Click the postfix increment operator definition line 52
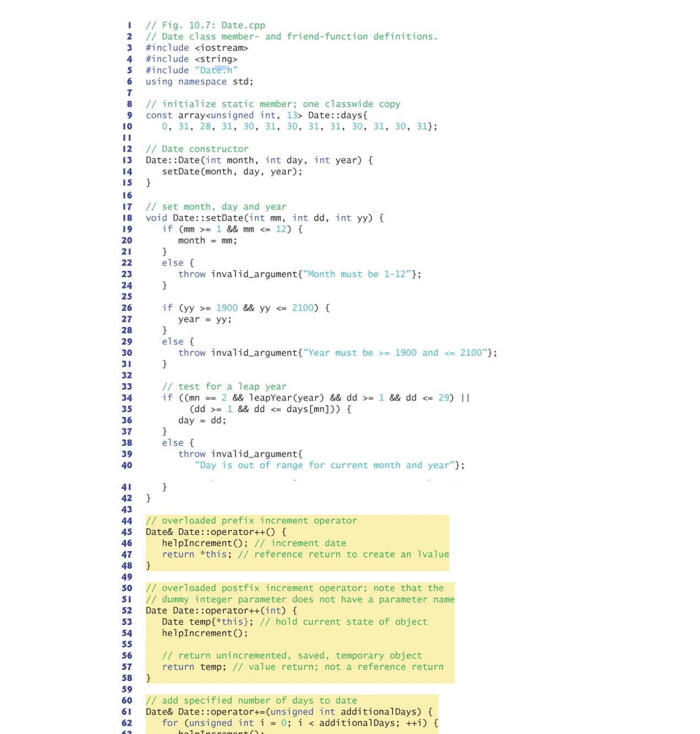This screenshot has height=734, width=700. tap(220, 611)
